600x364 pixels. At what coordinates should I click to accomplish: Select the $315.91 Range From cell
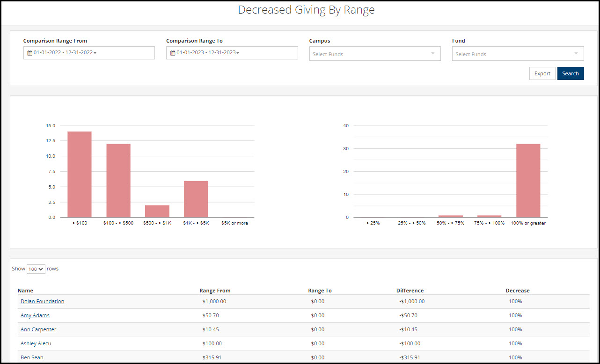pyautogui.click(x=212, y=357)
